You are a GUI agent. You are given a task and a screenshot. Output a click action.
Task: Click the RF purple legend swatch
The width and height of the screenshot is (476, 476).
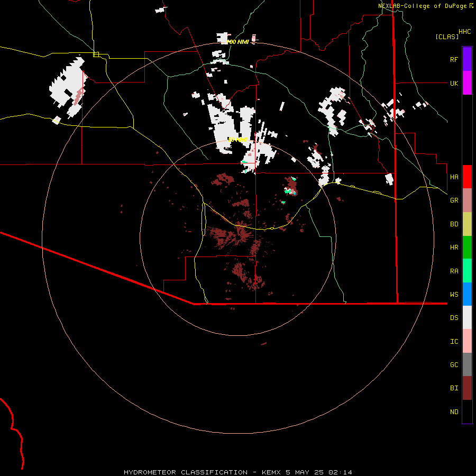pos(467,59)
